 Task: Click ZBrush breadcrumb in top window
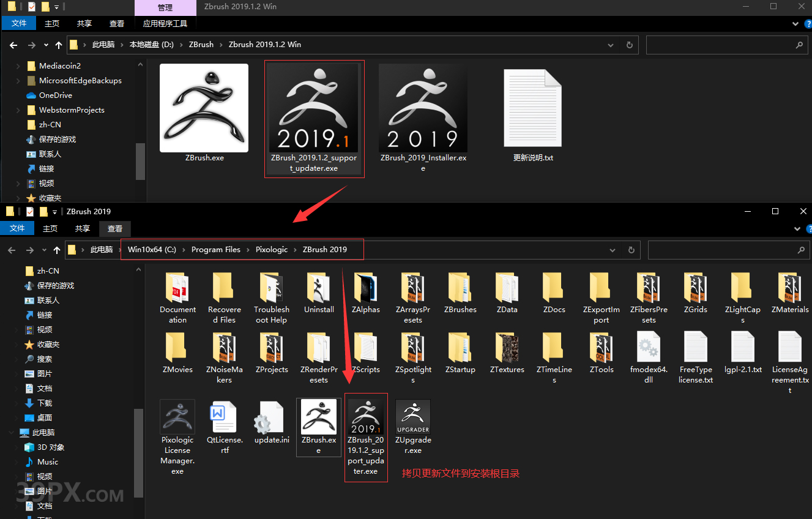point(201,45)
